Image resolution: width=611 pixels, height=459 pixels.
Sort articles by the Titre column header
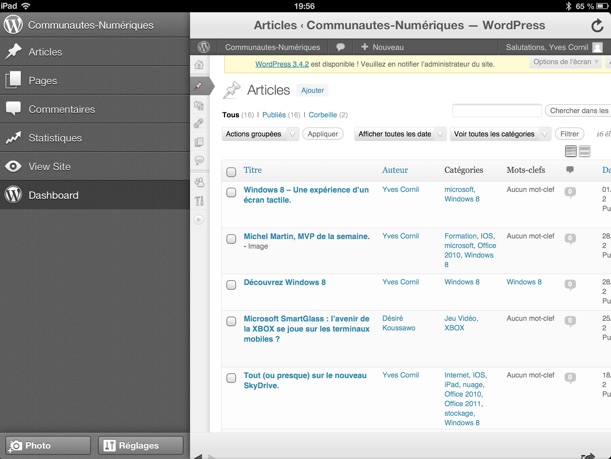click(x=253, y=170)
